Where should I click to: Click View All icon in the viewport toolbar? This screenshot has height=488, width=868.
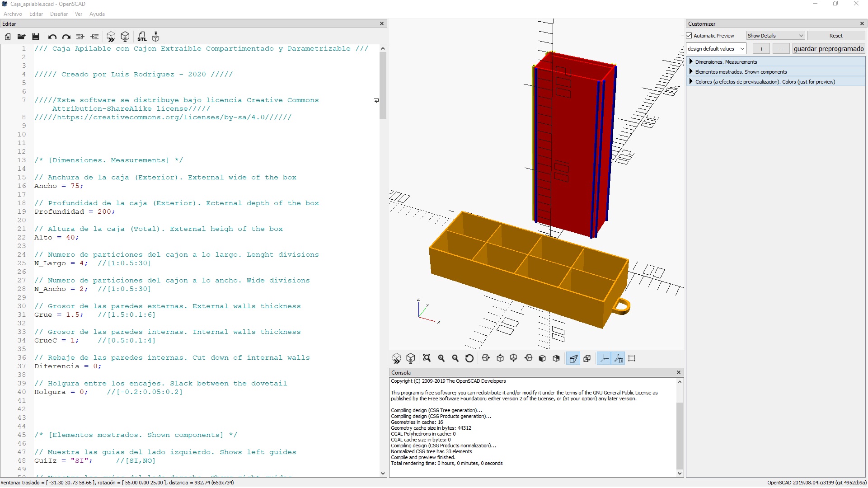point(427,358)
